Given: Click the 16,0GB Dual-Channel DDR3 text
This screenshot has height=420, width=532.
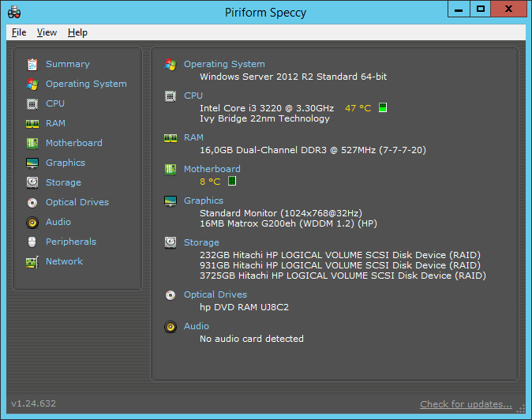Looking at the screenshot, I should [313, 150].
